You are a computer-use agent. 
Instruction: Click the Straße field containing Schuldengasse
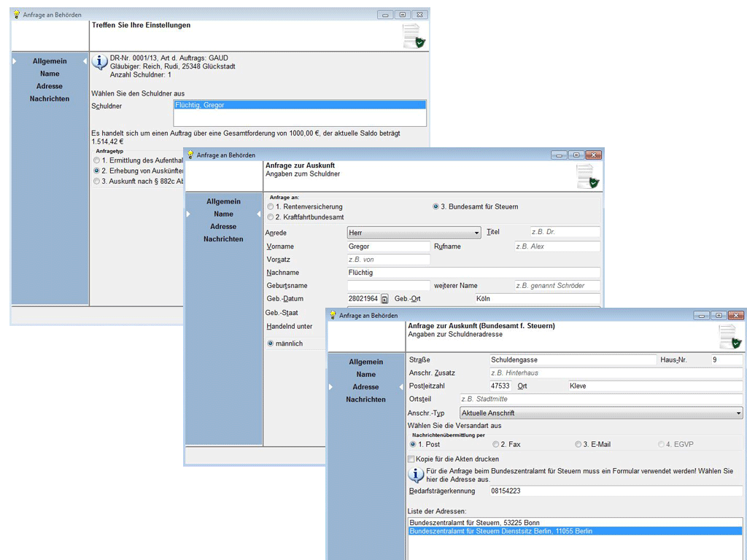tap(573, 359)
